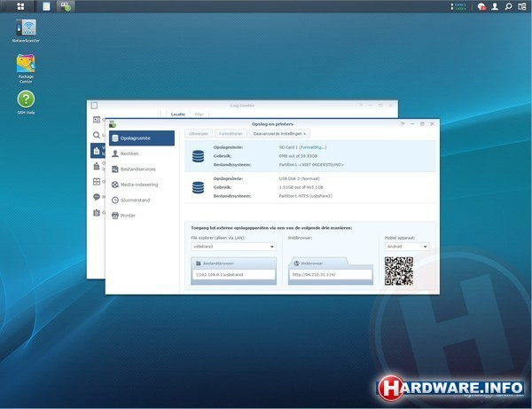The width and height of the screenshot is (532, 409).
Task: Switch to Locatie tab in Log Center
Action: (x=178, y=114)
